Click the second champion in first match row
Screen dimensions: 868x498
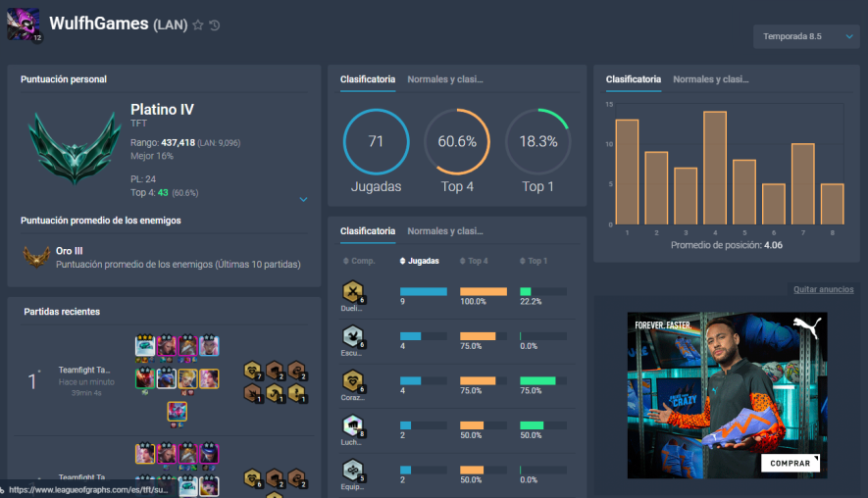166,345
